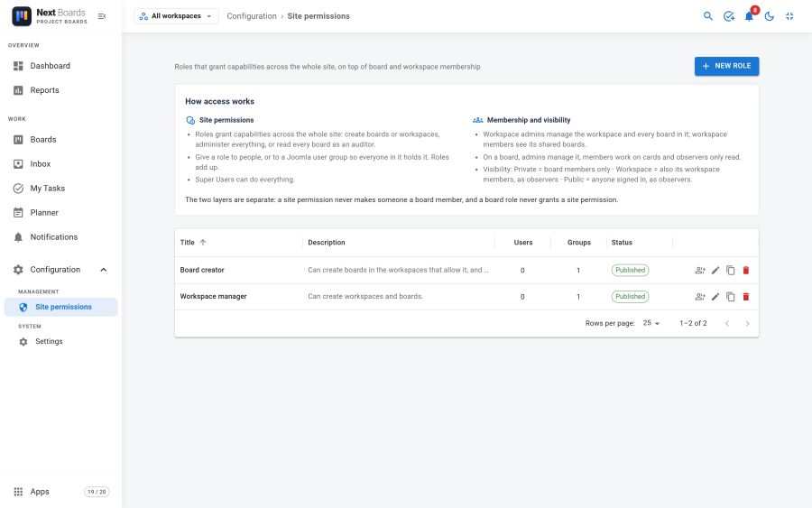Click the Dashboard sidebar icon

tap(18, 66)
